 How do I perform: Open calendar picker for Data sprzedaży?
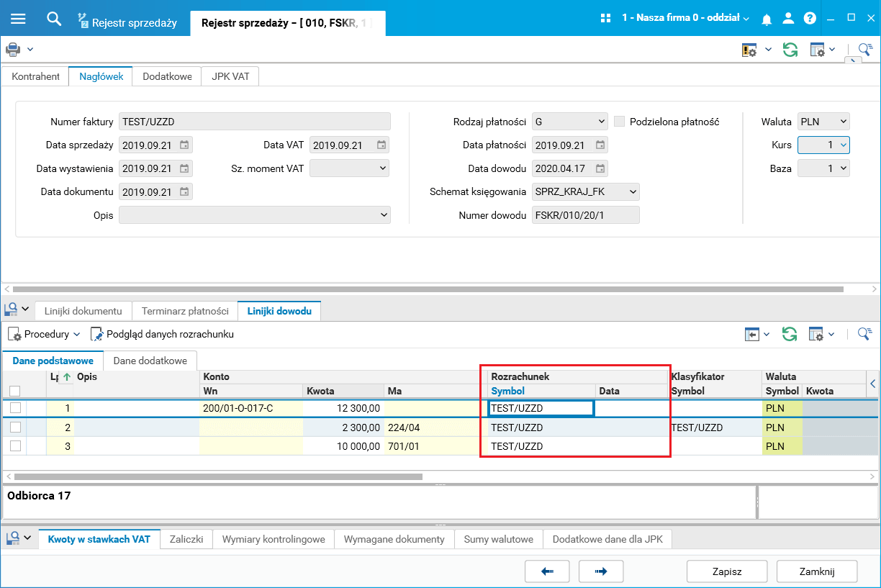pyautogui.click(x=184, y=145)
